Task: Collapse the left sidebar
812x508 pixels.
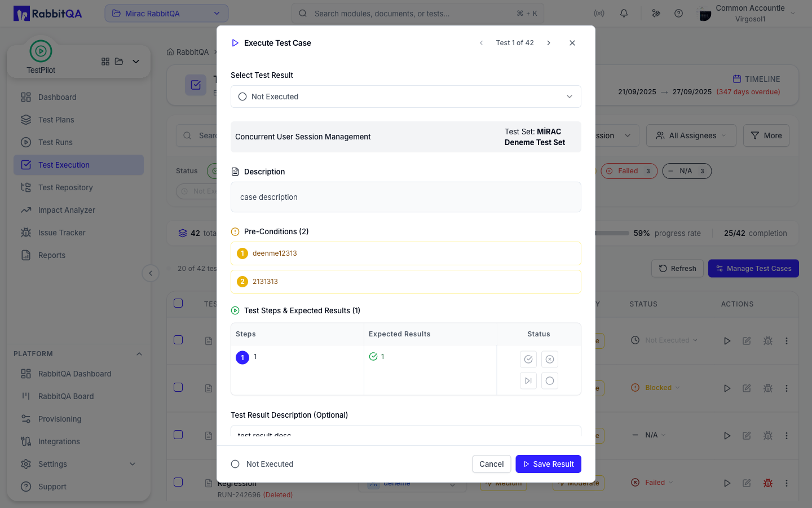Action: pyautogui.click(x=151, y=273)
